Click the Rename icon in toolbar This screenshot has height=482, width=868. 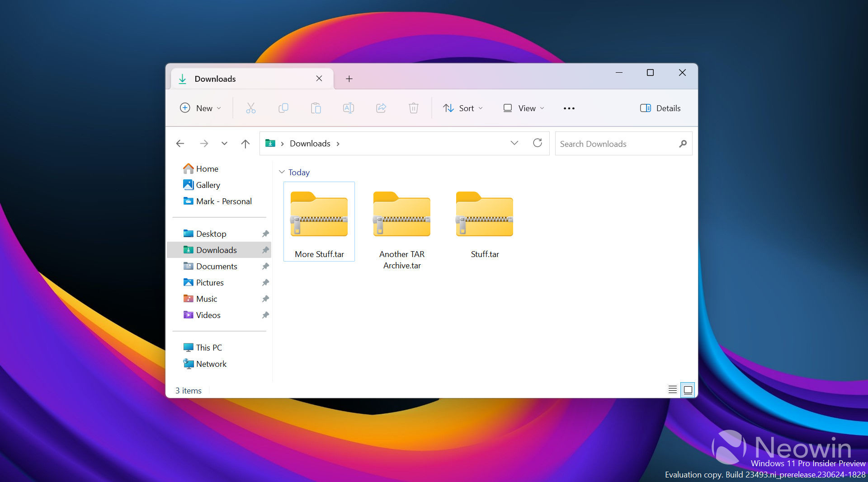tap(349, 108)
